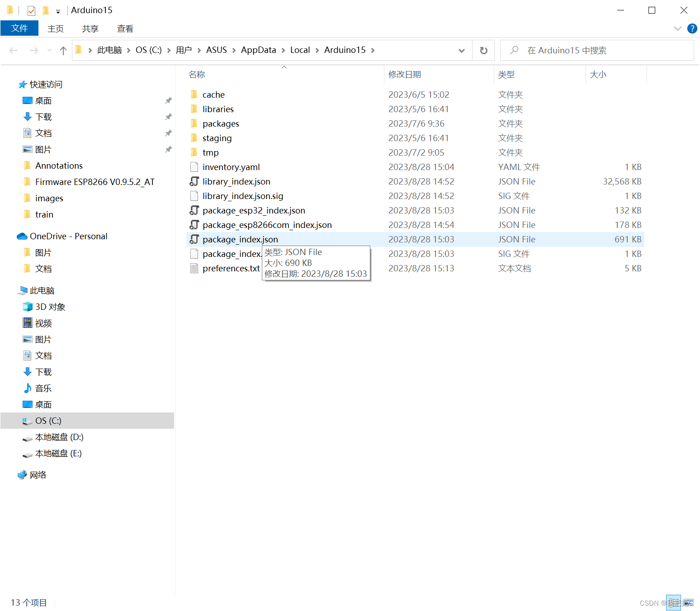
Task: Click Local in the address breadcrumb
Action: (300, 50)
